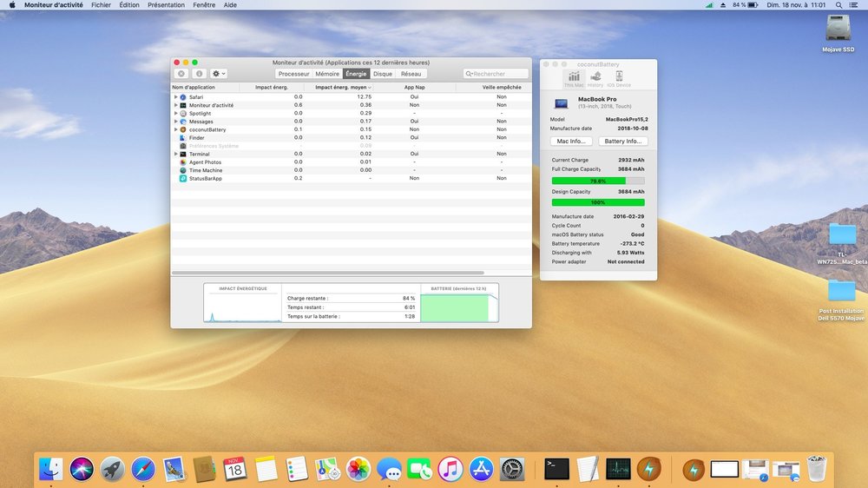This screenshot has width=868, height=488.
Task: Click the Battery Info... button
Action: pos(622,141)
